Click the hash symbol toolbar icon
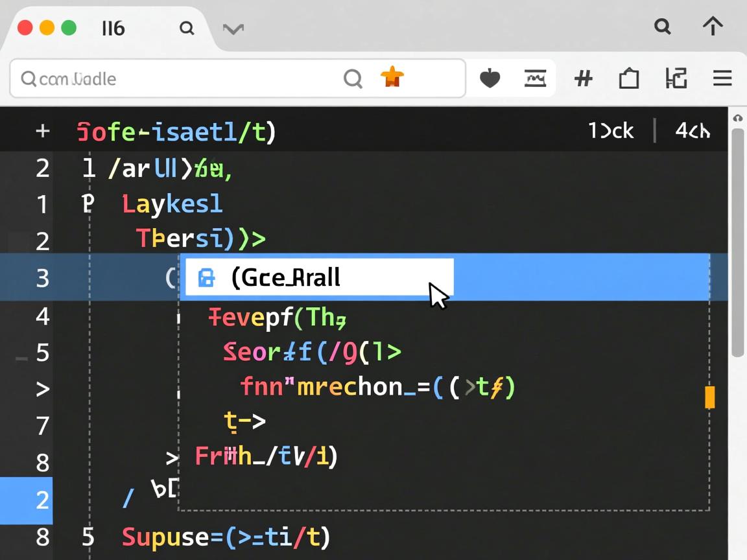The width and height of the screenshot is (747, 560). [584, 79]
